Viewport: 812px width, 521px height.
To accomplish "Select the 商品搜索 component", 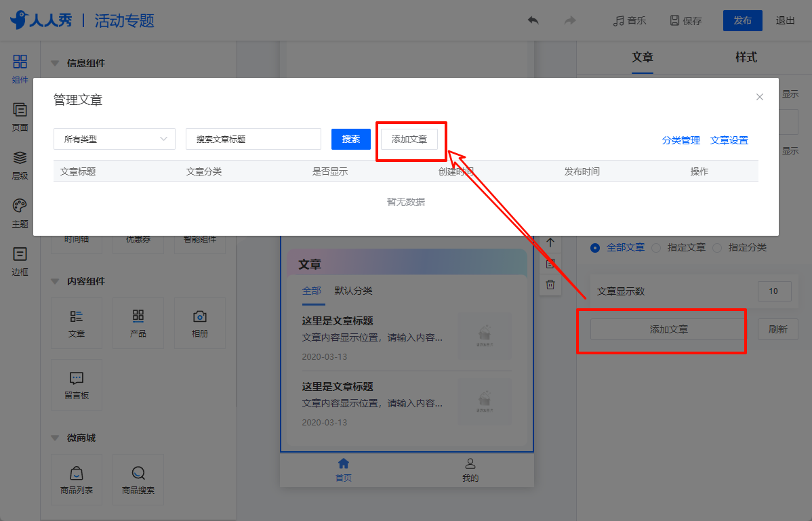I will click(x=138, y=480).
